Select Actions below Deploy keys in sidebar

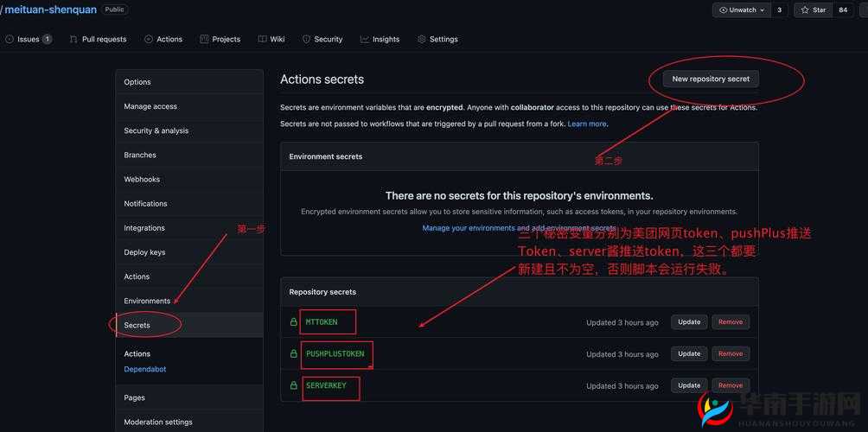[x=189, y=276]
